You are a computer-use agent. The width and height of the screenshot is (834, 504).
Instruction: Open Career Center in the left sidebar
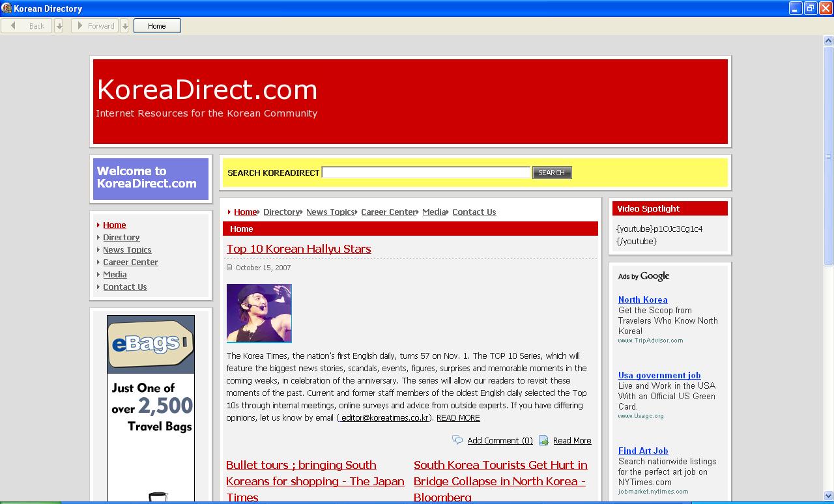[x=130, y=262]
